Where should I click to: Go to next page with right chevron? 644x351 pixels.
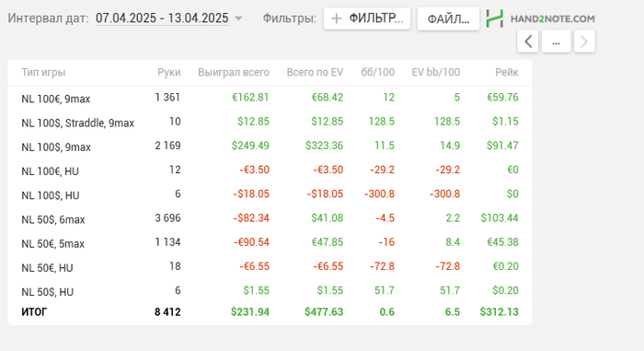click(584, 41)
